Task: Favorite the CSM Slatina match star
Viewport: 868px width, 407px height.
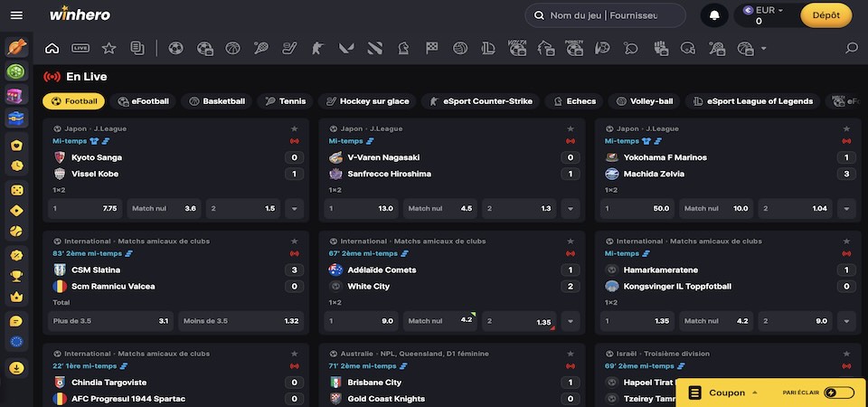Action: tap(295, 241)
